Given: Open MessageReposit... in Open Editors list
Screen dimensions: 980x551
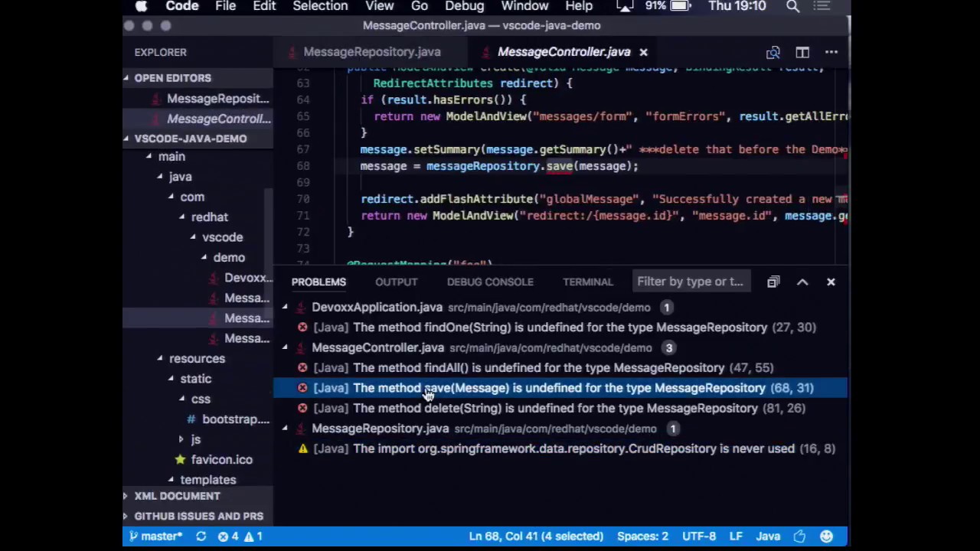Looking at the screenshot, I should tap(217, 99).
